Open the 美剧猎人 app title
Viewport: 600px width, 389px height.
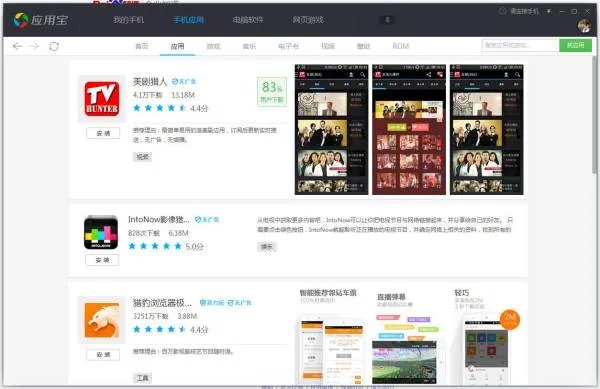click(x=150, y=81)
